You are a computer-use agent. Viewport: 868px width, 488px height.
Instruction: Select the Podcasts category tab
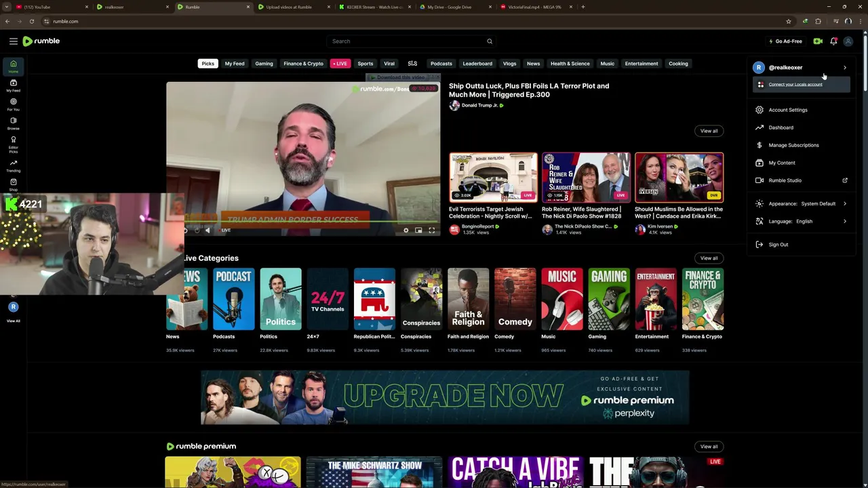coord(441,64)
